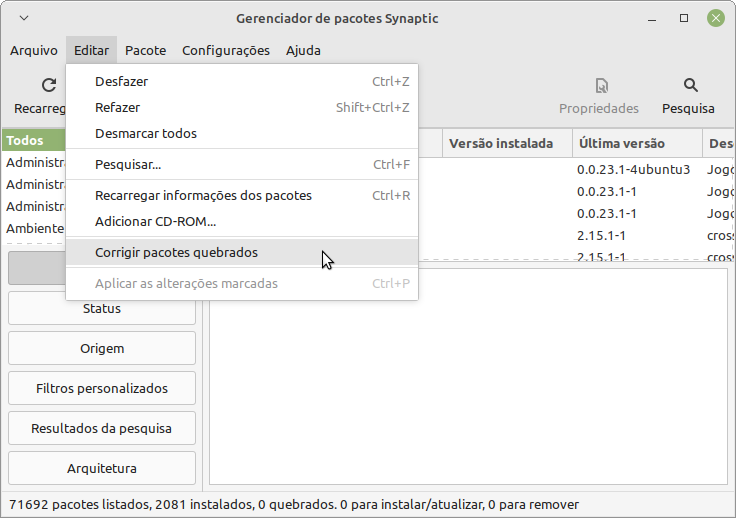
Task: Open the Configurações menu
Action: tap(226, 50)
